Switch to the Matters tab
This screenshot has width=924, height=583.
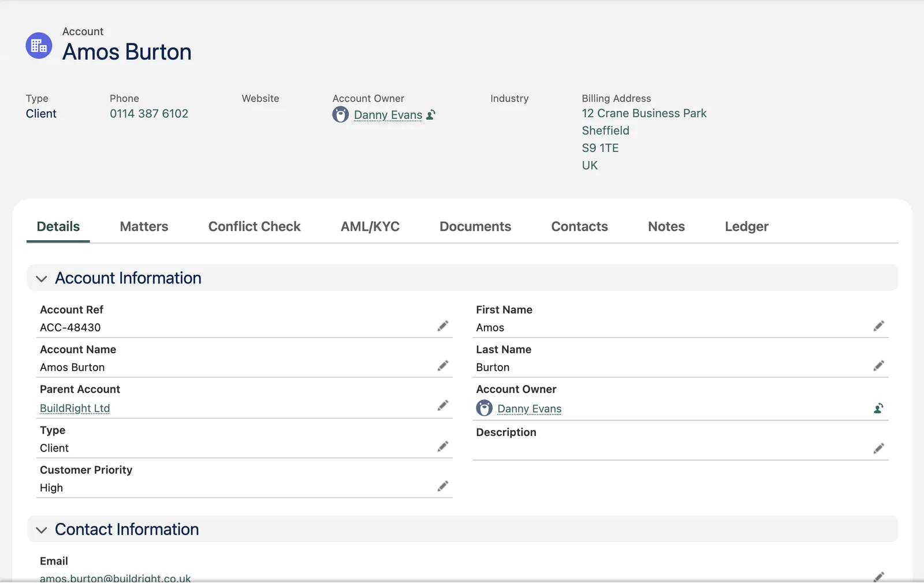pyautogui.click(x=144, y=227)
